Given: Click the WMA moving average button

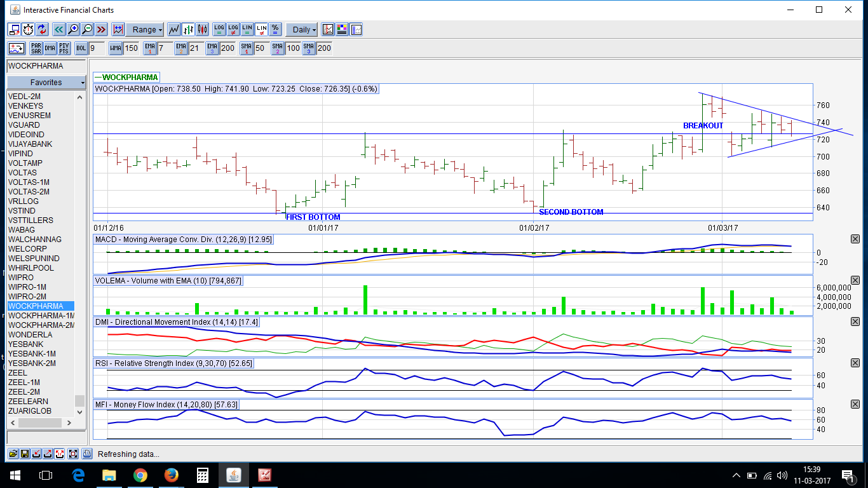Looking at the screenshot, I should [115, 48].
